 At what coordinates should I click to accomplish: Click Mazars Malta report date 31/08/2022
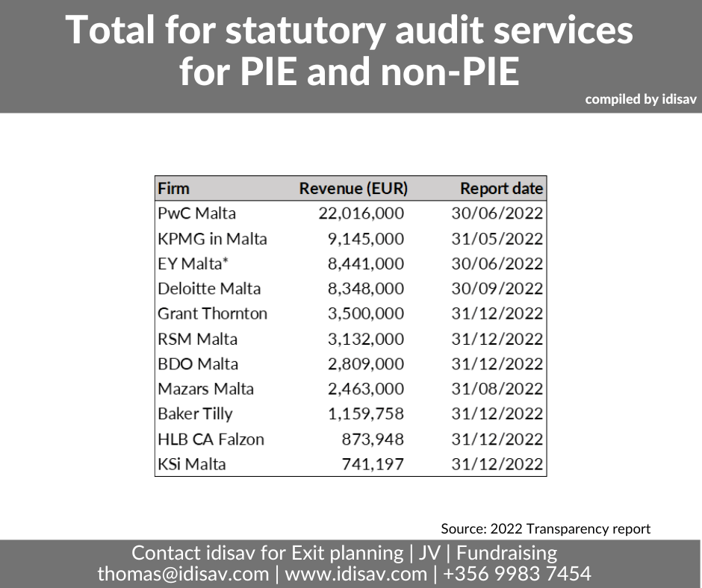click(x=497, y=389)
